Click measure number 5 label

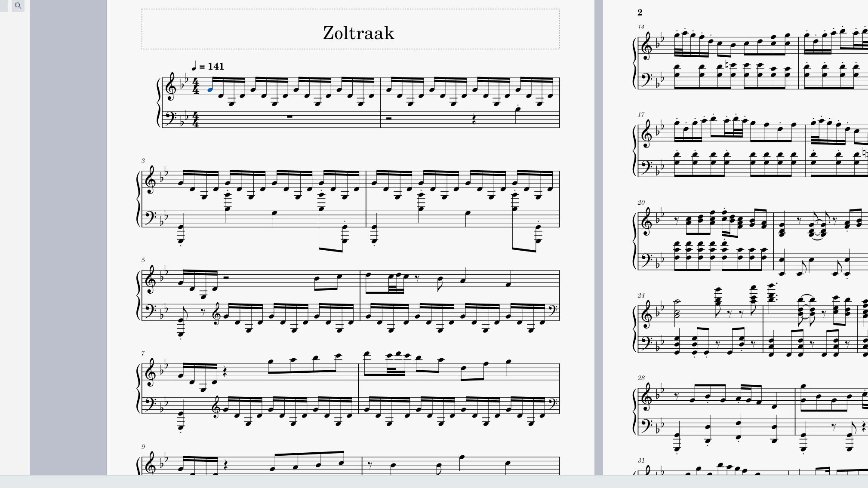click(143, 260)
